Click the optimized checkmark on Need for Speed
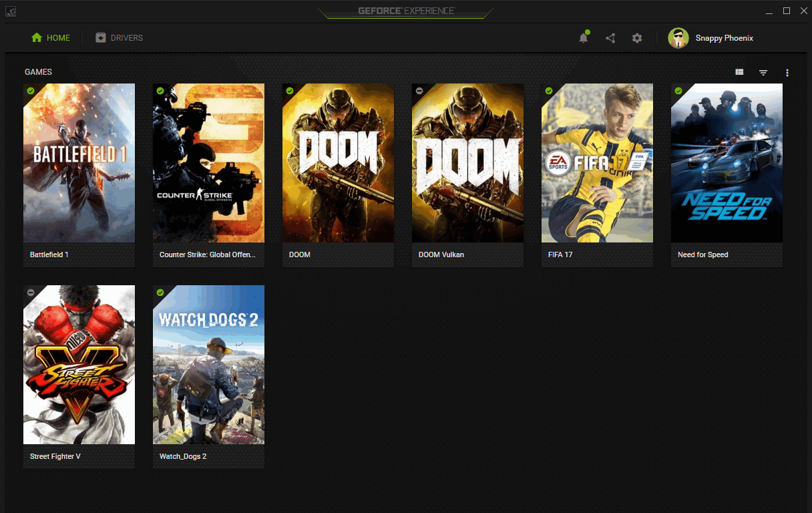Image resolution: width=812 pixels, height=513 pixels. (x=678, y=91)
